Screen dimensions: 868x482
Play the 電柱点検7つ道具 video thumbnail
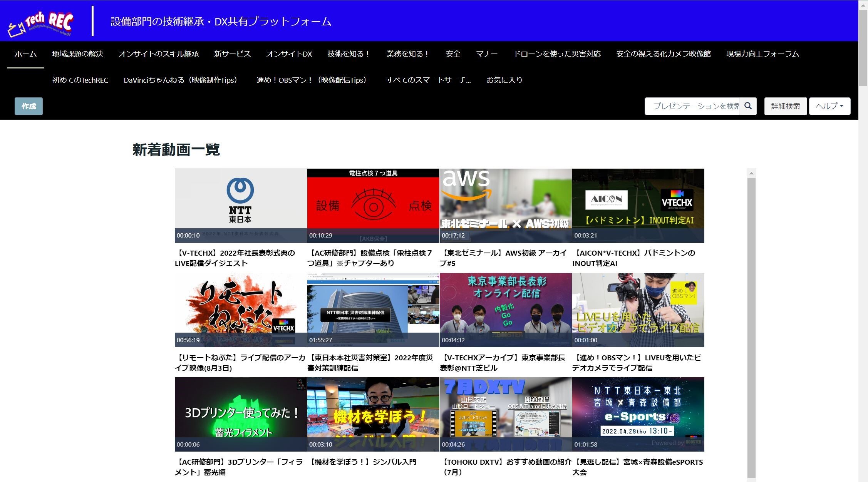(373, 206)
